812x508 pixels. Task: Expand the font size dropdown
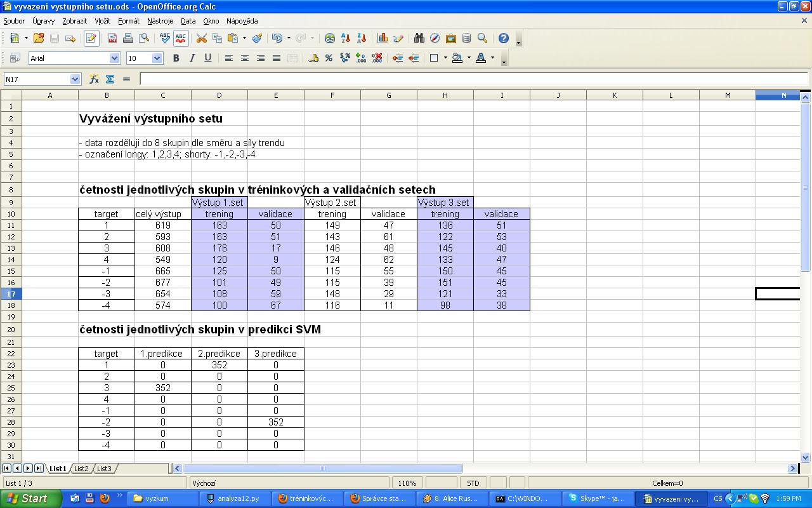157,58
